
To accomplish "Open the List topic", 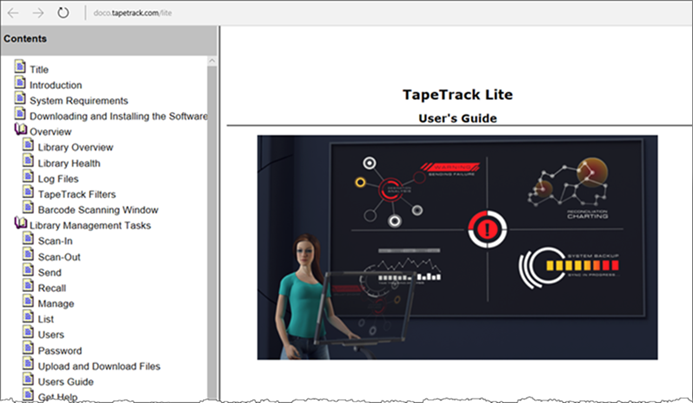I will click(46, 319).
